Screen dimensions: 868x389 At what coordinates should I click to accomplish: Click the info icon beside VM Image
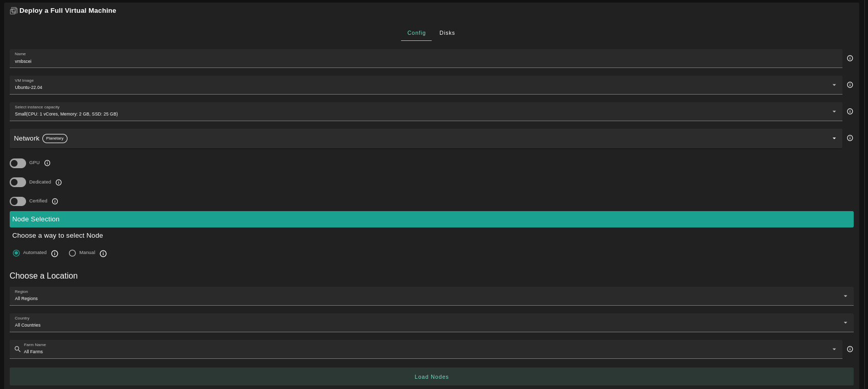click(x=850, y=85)
